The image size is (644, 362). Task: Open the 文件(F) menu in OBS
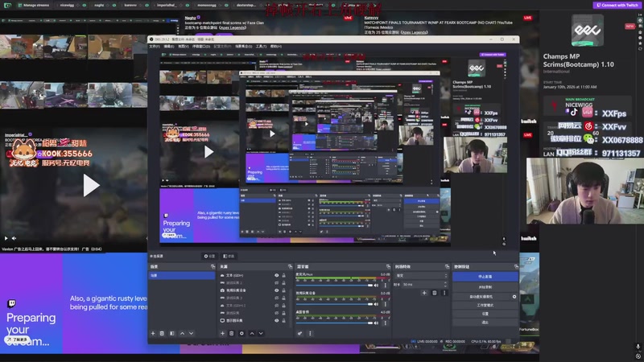click(155, 47)
